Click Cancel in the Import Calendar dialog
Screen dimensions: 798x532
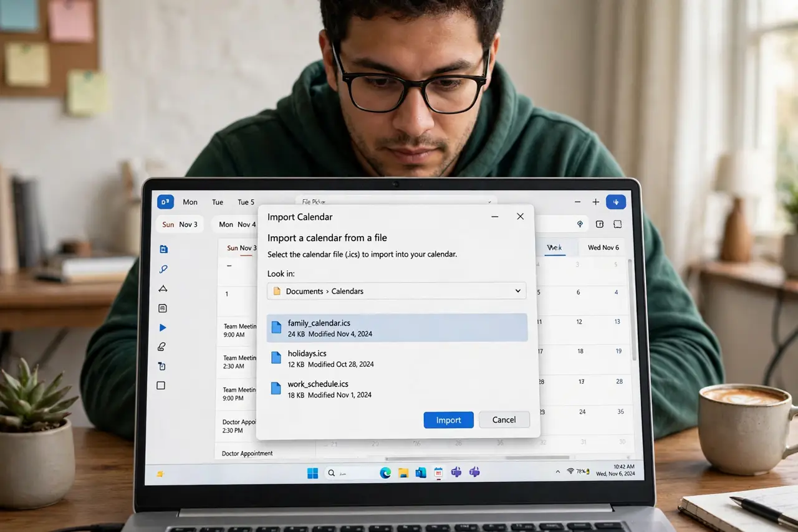[504, 420]
